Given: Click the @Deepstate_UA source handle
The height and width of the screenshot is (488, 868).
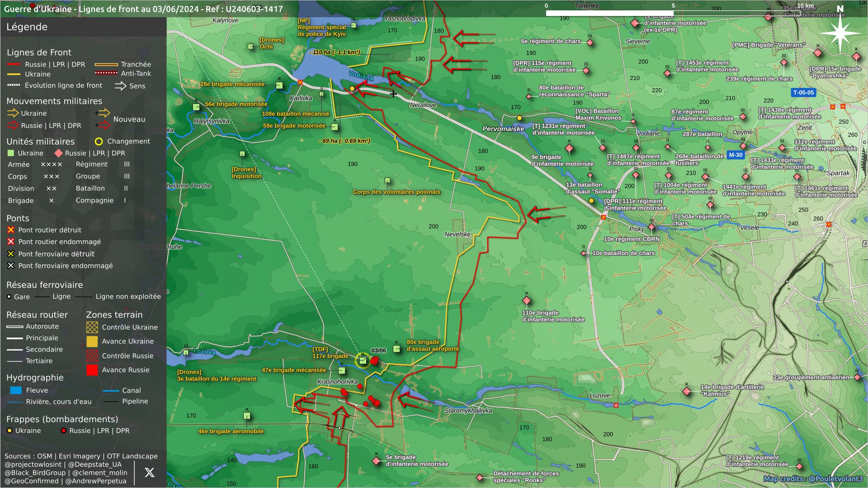Looking at the screenshot, I should (94, 465).
